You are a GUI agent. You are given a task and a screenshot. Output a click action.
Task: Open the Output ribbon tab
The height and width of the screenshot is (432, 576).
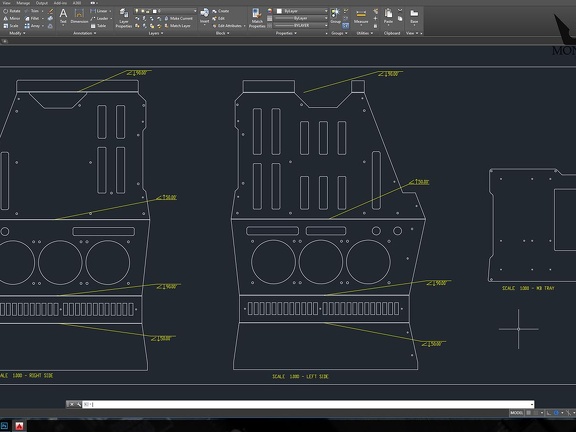(x=42, y=3)
